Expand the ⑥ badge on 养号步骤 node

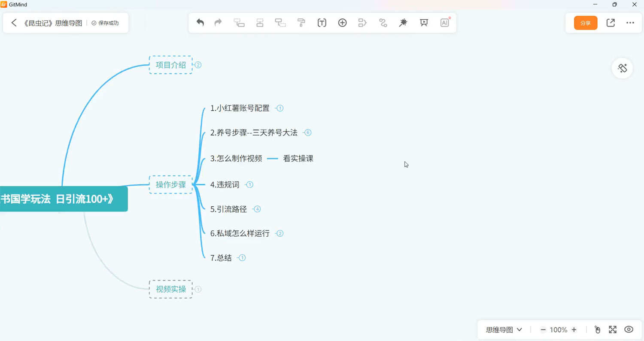(x=307, y=133)
